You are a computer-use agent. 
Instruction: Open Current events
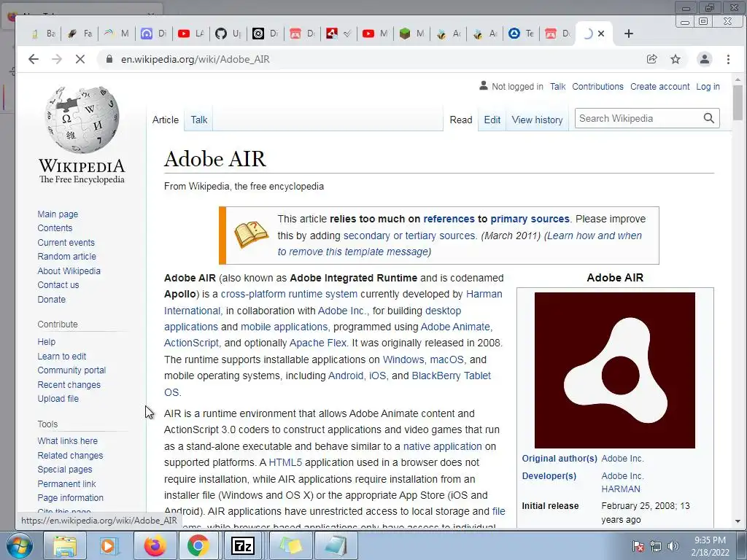66,242
